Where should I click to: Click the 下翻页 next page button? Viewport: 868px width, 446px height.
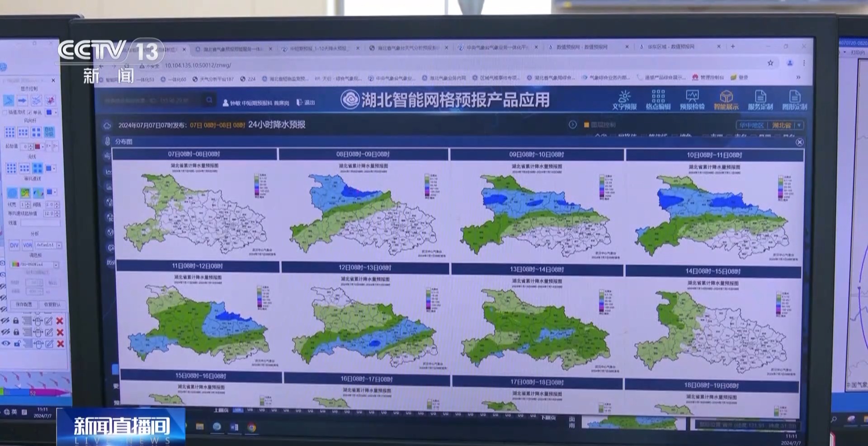coord(548,418)
